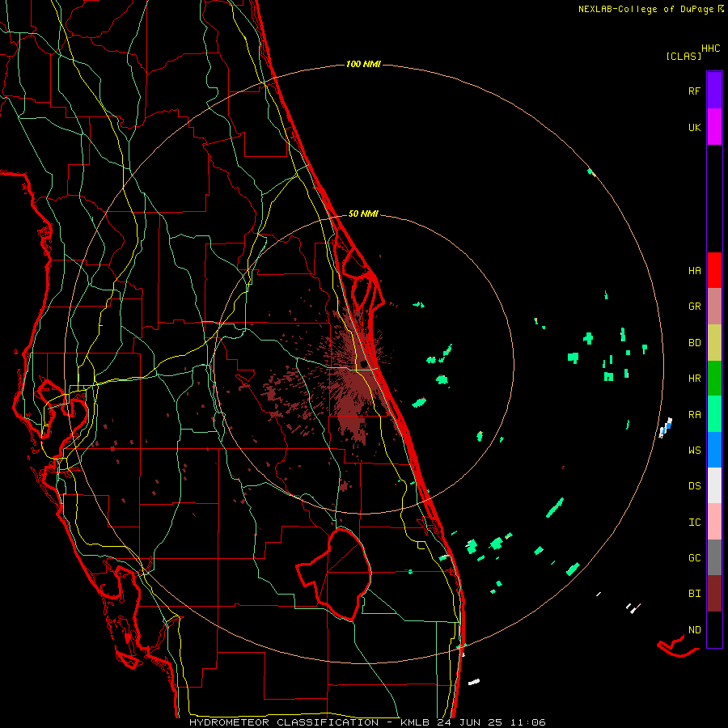This screenshot has width=728, height=728.
Task: Click the WS legend label
Action: coord(694,451)
